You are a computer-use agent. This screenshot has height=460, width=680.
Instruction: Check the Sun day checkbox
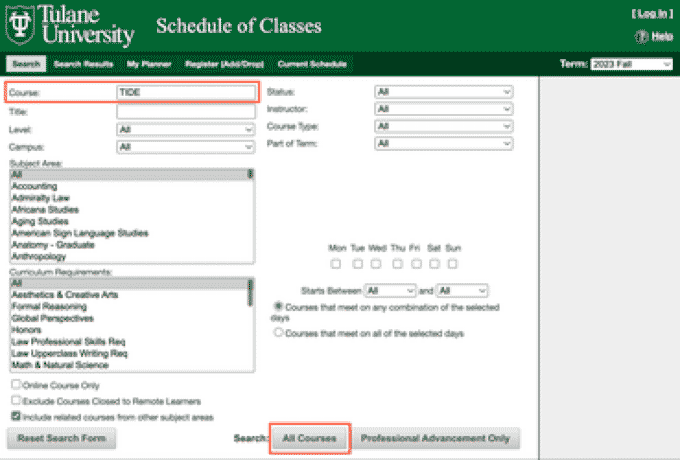[452, 264]
